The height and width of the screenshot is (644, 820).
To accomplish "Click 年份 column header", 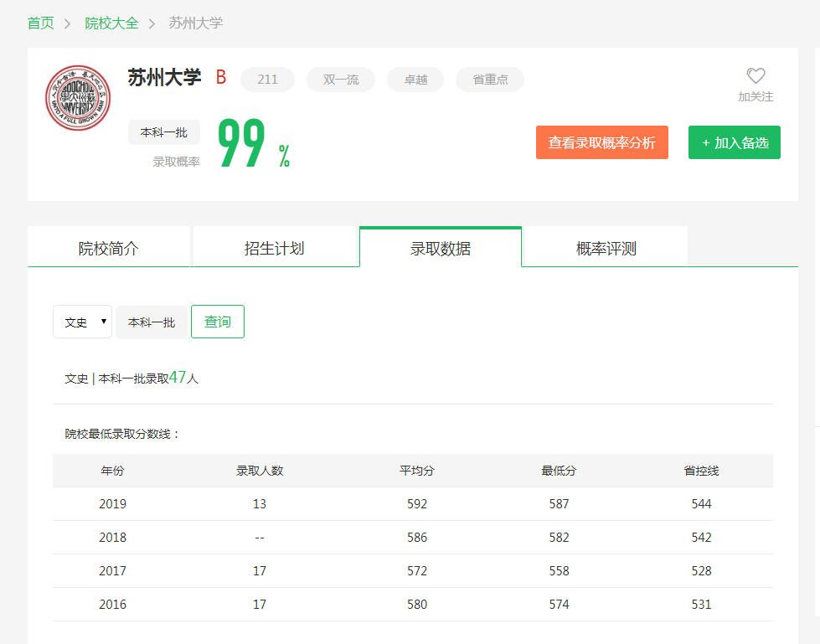I will pyautogui.click(x=112, y=471).
